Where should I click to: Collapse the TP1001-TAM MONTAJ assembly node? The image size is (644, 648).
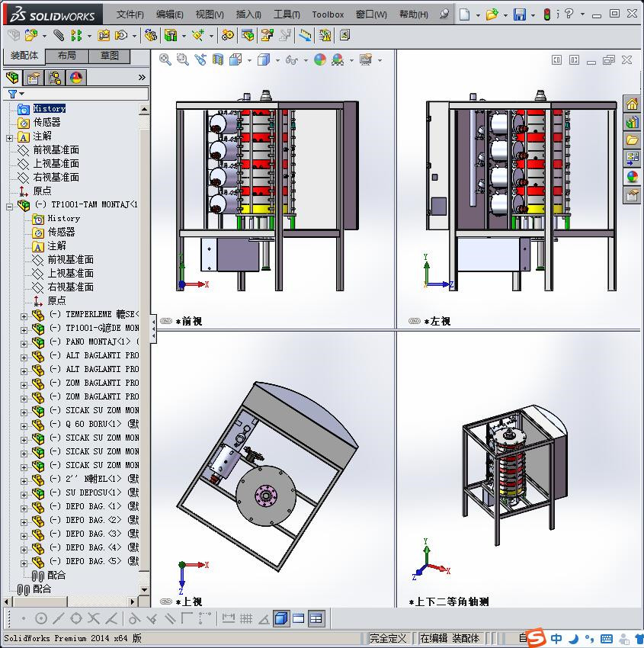(x=9, y=207)
